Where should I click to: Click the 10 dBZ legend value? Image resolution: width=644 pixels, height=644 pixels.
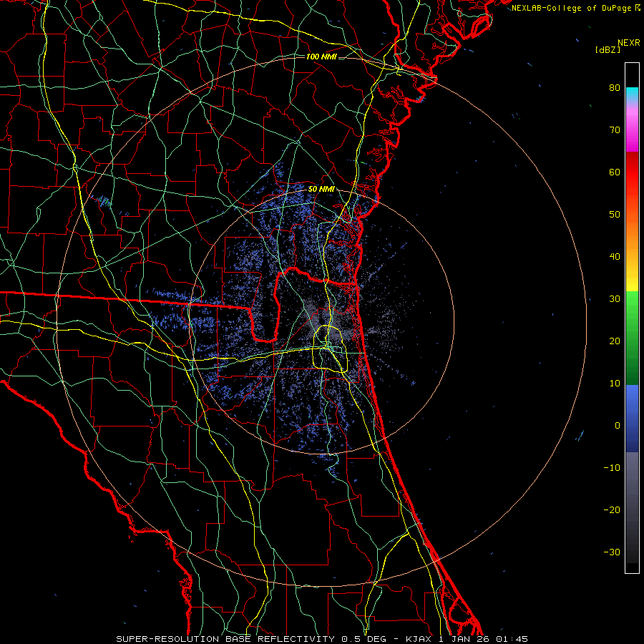pyautogui.click(x=615, y=384)
